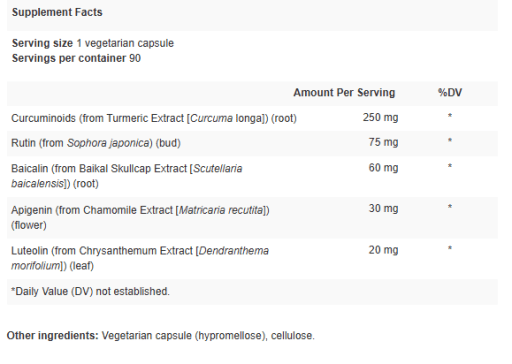Click the 60 mg amount value

pyautogui.click(x=383, y=168)
